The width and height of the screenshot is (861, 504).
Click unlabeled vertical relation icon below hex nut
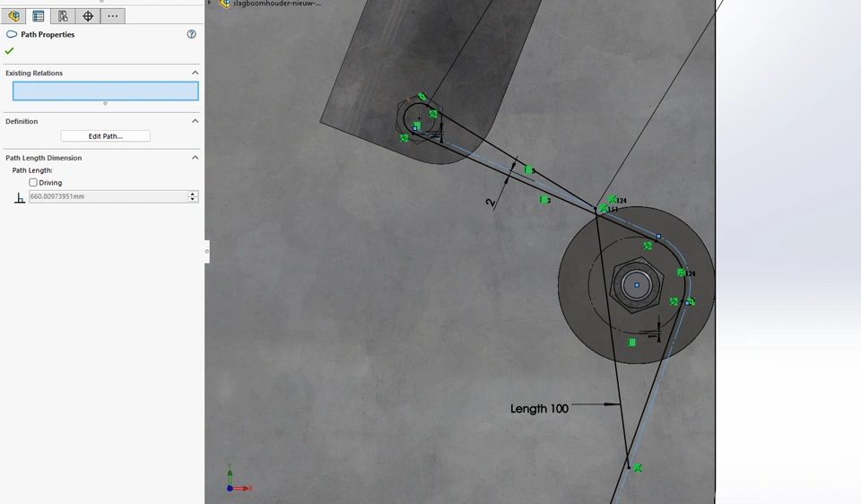[x=632, y=343]
